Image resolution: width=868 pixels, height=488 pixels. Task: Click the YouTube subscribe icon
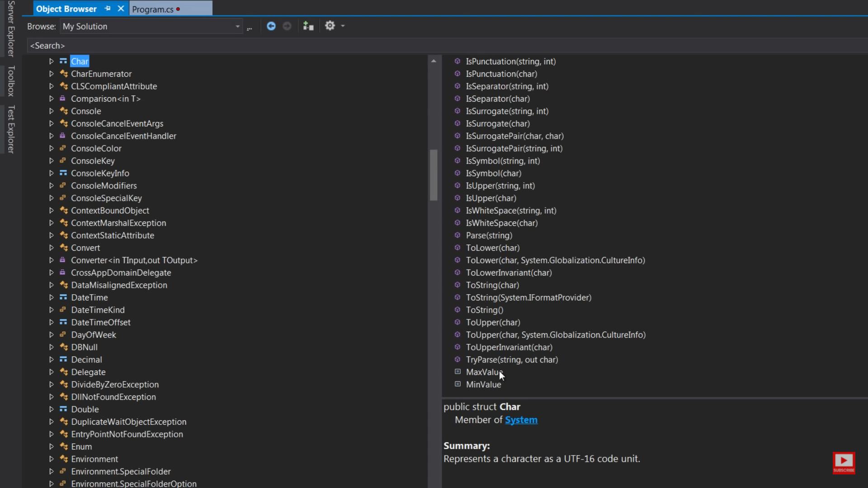point(844,463)
